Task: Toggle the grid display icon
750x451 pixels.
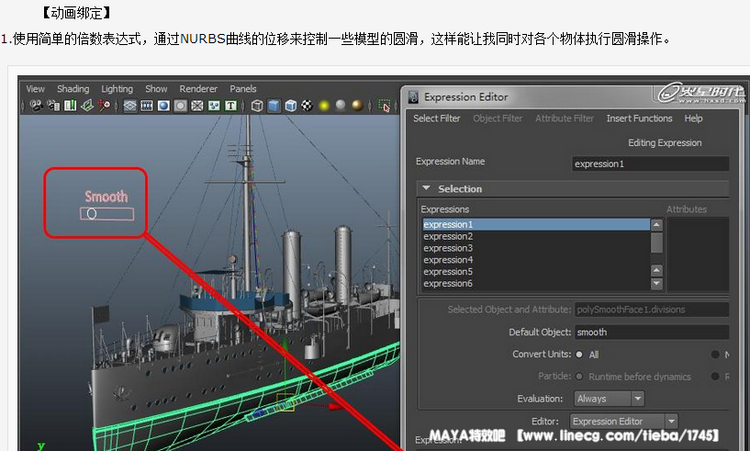Action: 130,105
